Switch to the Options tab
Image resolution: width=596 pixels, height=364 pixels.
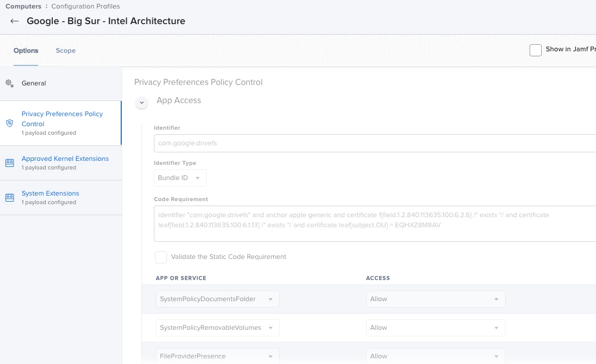tap(26, 51)
